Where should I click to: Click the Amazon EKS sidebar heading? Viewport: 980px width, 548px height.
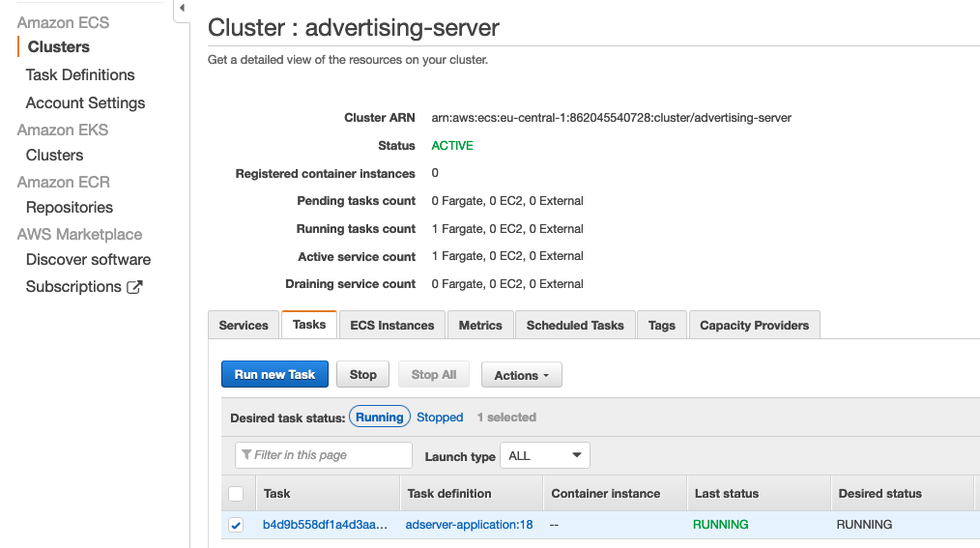pyautogui.click(x=63, y=130)
